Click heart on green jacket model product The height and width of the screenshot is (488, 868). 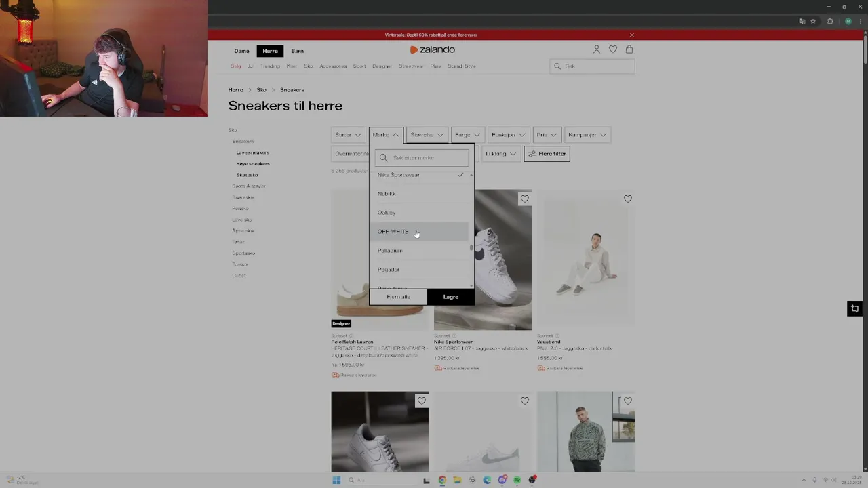pos(628,401)
